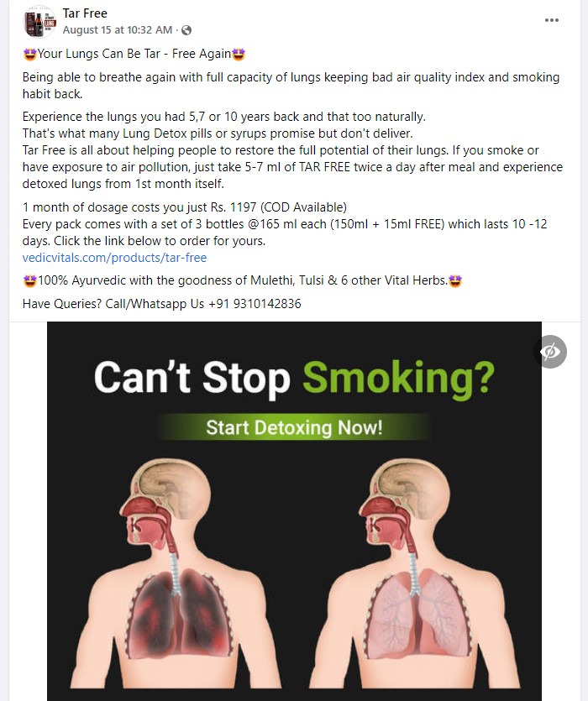Click the emoji before 100% Ayurvedic
The image size is (588, 701).
(x=29, y=280)
